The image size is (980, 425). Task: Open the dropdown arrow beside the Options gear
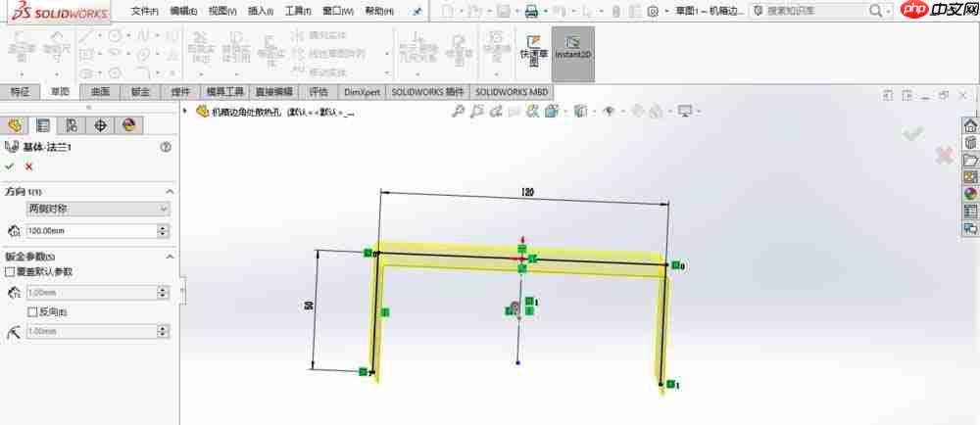coord(666,11)
